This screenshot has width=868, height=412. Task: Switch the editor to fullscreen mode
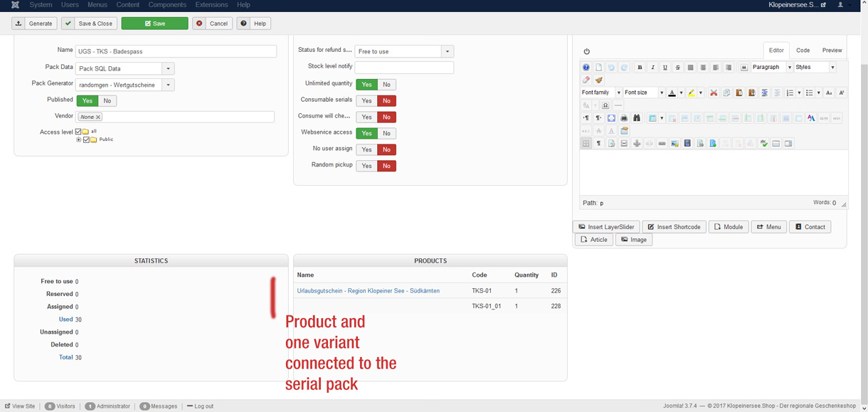(x=611, y=118)
